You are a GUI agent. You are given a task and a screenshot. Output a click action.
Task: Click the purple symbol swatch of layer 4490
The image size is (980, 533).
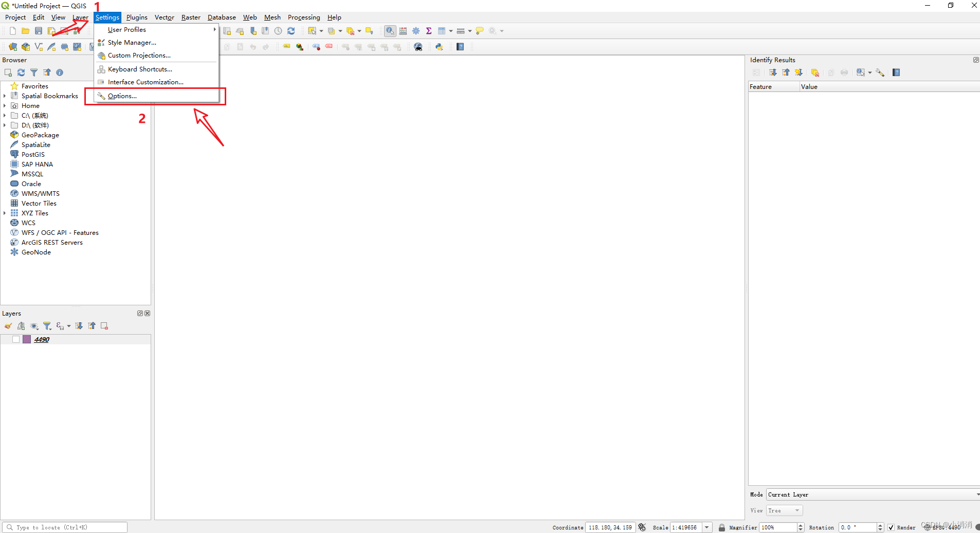click(27, 339)
